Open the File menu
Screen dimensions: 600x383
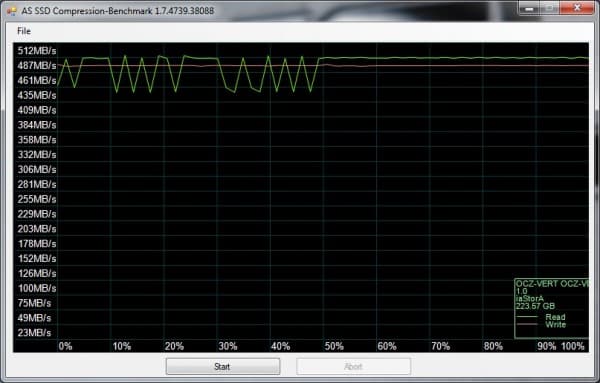[x=24, y=31]
